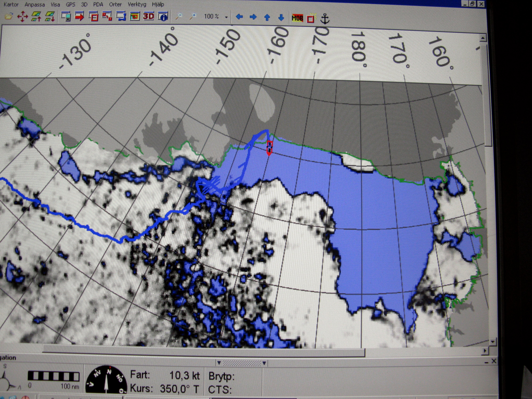The height and width of the screenshot is (399, 532).
Task: Click the open folder toolbar icon
Action: 9,17
